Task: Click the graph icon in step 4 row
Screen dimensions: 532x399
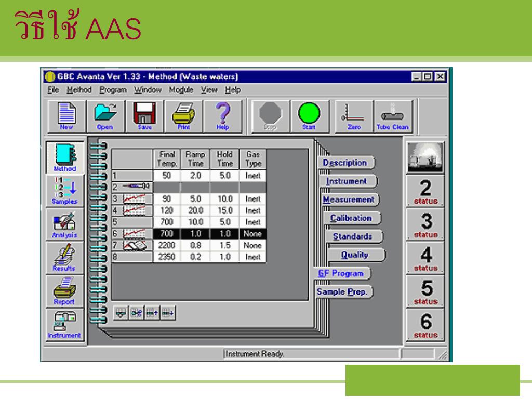Action: point(134,210)
